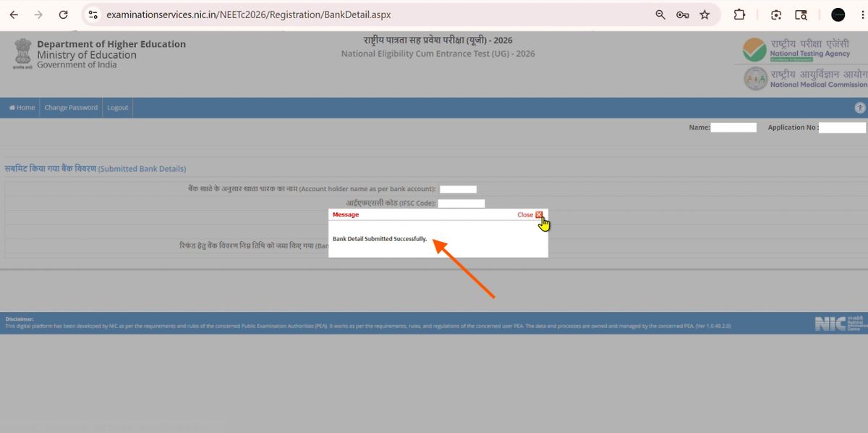Click the browser back arrow
The height and width of the screenshot is (433, 868).
pyautogui.click(x=14, y=14)
